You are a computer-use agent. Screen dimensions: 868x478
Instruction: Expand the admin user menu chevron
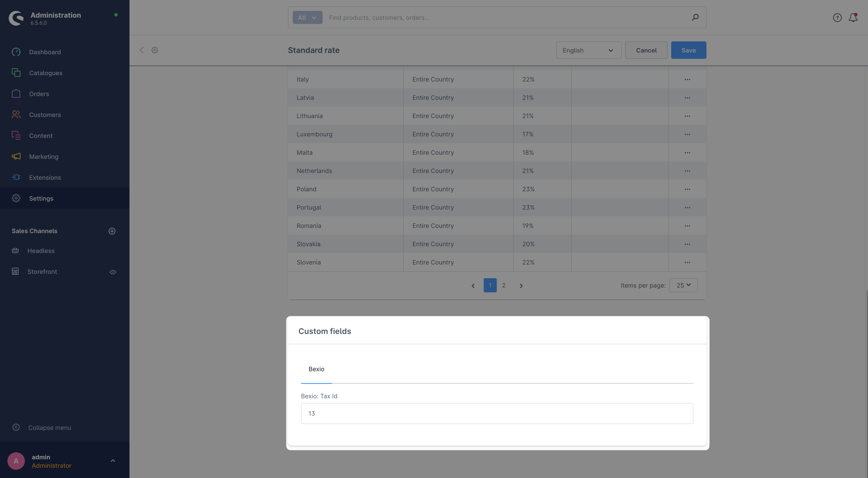[x=113, y=461]
